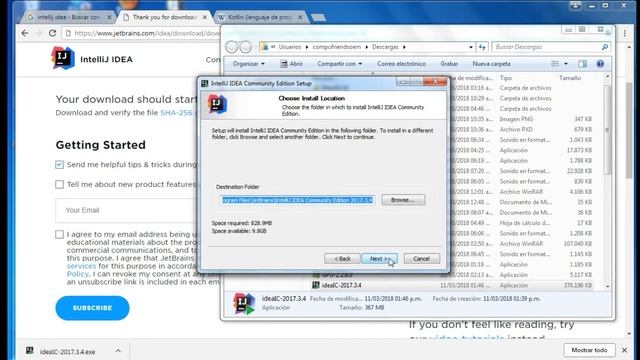
Task: Click Abrir in Explorer toolbar
Action: [291, 64]
